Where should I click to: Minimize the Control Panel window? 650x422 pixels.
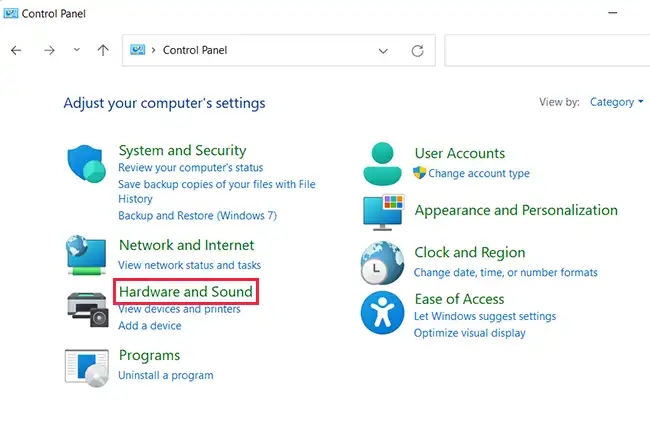[x=613, y=13]
